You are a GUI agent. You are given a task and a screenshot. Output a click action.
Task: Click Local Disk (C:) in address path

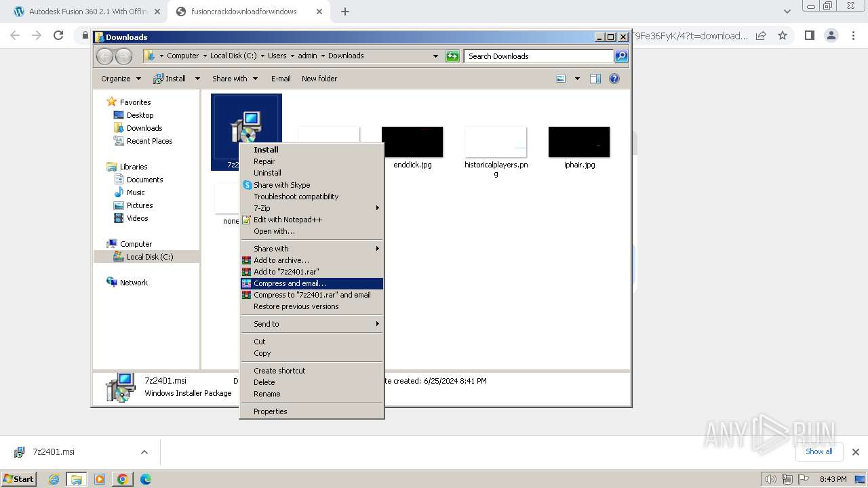click(x=233, y=56)
